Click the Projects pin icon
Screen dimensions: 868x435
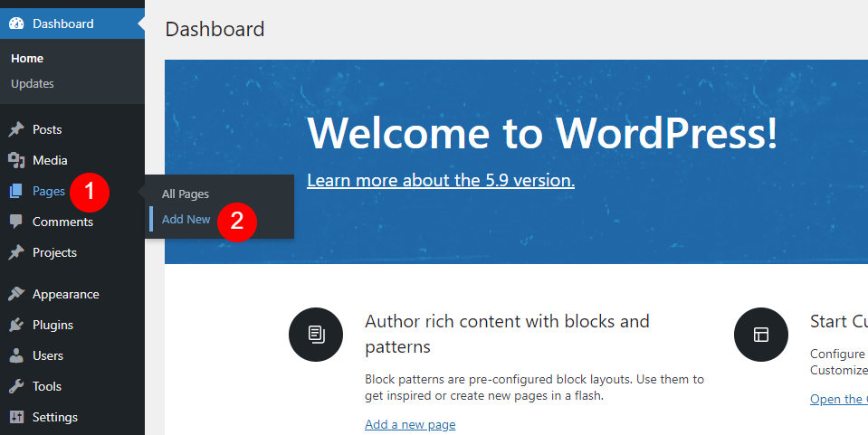point(16,252)
